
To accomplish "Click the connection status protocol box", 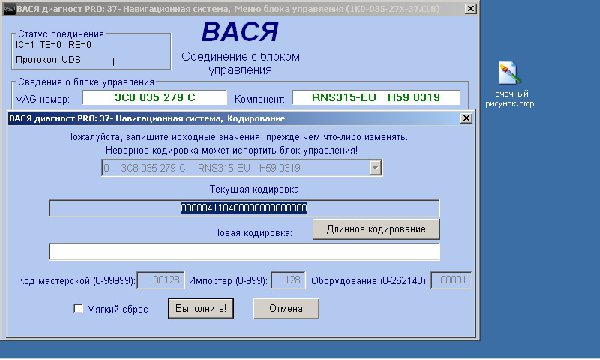I will click(91, 52).
